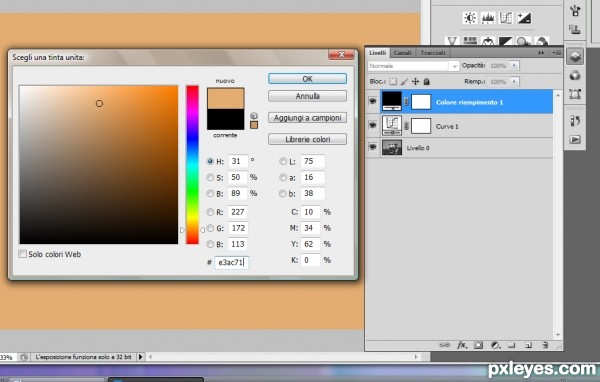
Task: Lock image pixels (brush lock icon)
Action: click(404, 82)
